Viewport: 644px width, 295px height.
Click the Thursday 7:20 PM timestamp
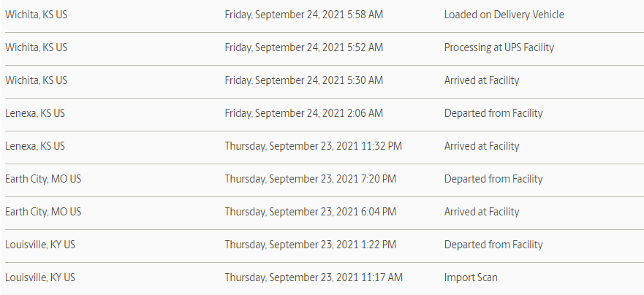click(x=311, y=180)
